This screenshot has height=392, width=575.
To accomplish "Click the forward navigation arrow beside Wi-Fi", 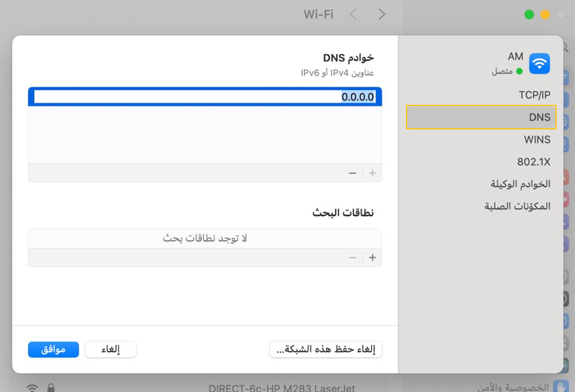I will pos(382,14).
